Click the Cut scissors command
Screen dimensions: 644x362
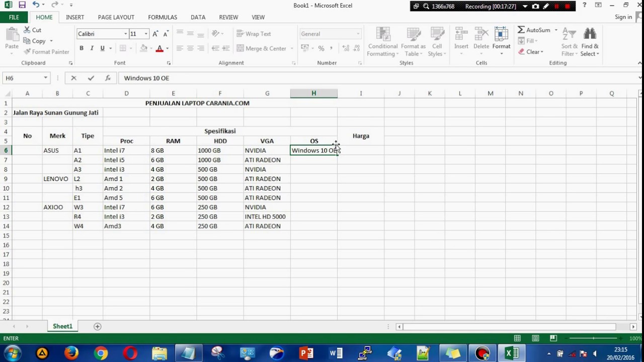pyautogui.click(x=32, y=30)
